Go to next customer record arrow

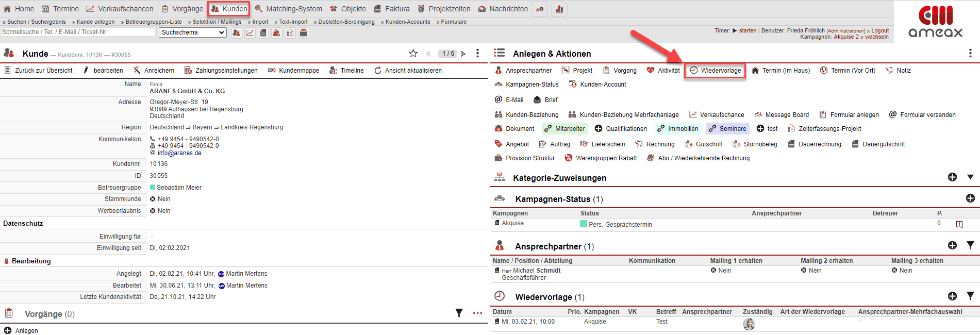(x=463, y=54)
